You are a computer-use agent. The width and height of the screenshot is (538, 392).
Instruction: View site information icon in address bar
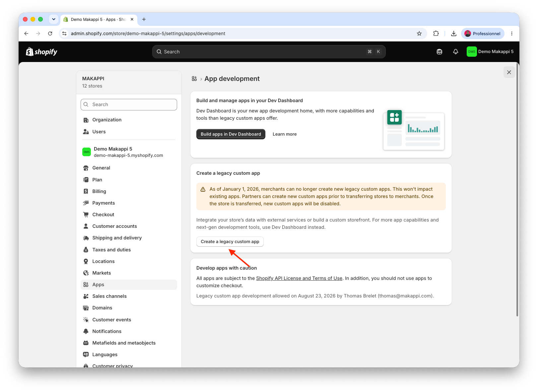(x=65, y=33)
